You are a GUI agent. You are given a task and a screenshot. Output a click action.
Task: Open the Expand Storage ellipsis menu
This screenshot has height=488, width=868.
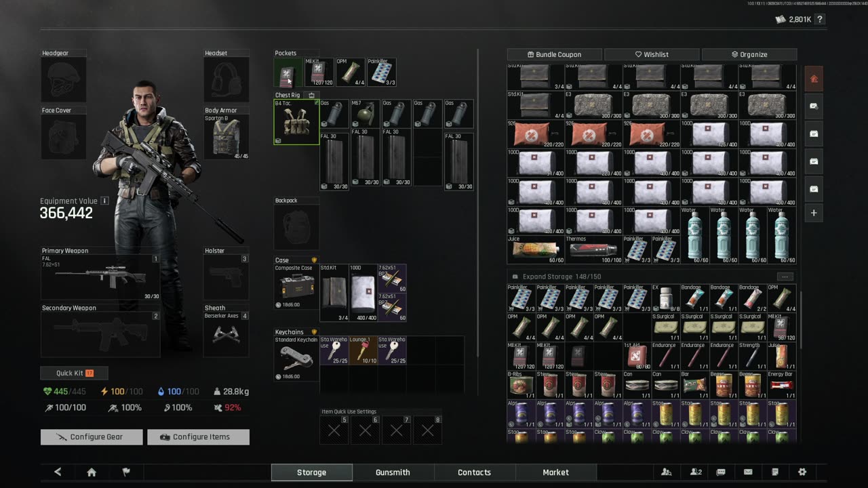tap(785, 277)
